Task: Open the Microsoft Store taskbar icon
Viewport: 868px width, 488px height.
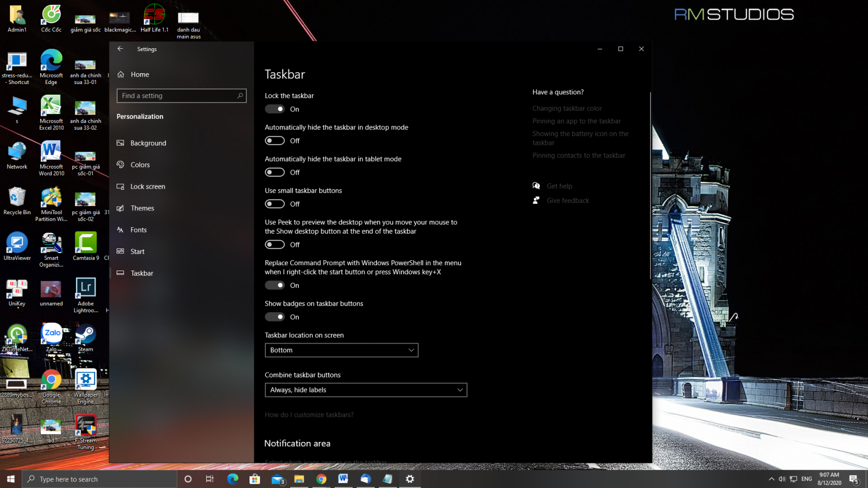Action: [254, 479]
